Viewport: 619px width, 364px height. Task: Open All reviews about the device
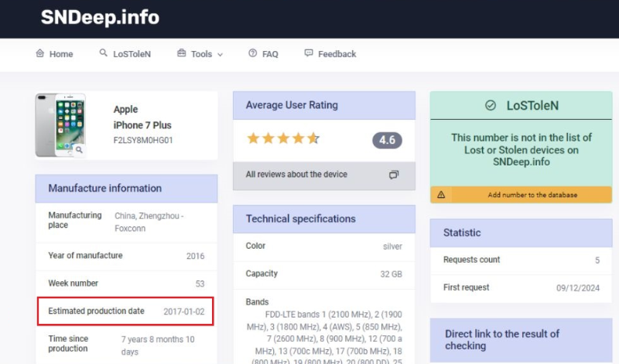[324, 175]
